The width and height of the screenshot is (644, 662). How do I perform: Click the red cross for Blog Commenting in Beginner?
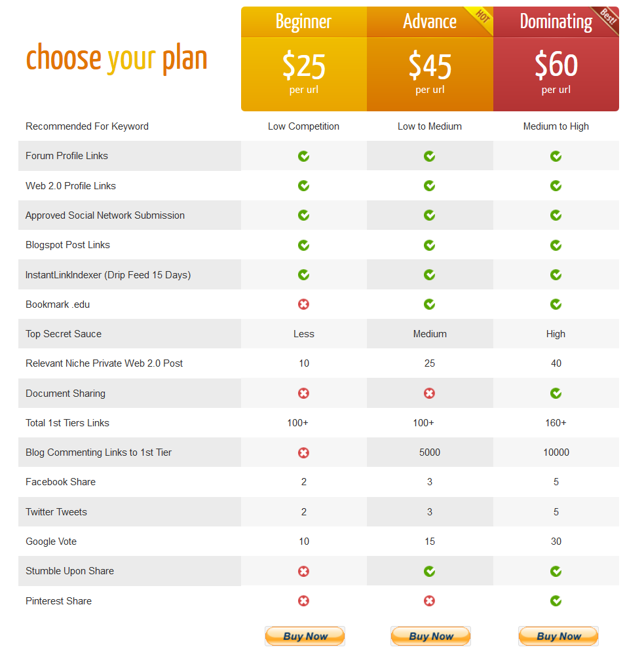[303, 452]
